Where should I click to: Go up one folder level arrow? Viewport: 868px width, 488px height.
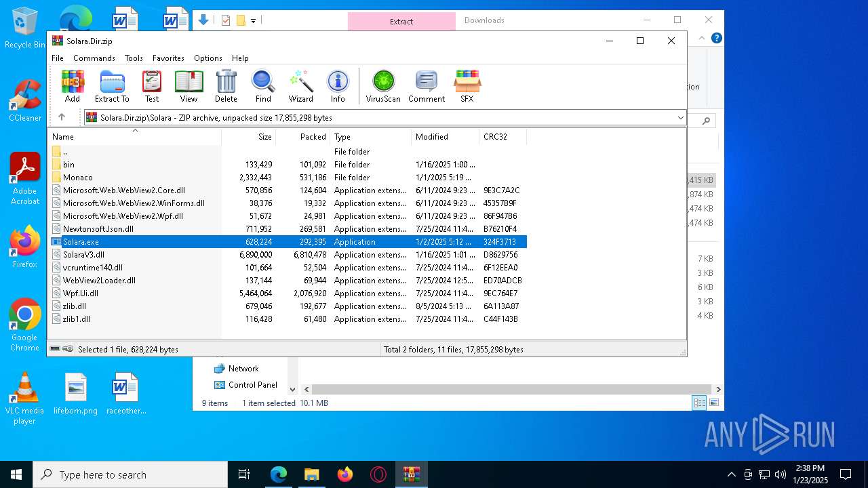tap(62, 117)
